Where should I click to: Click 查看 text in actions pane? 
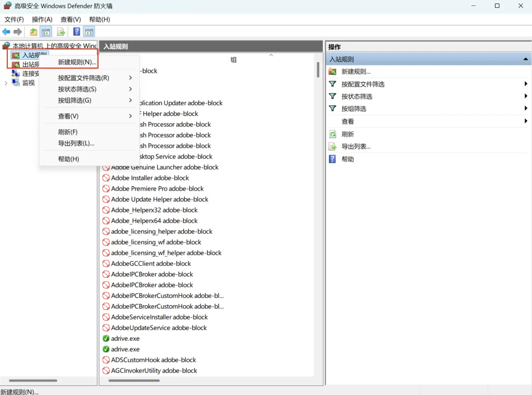tap(348, 122)
